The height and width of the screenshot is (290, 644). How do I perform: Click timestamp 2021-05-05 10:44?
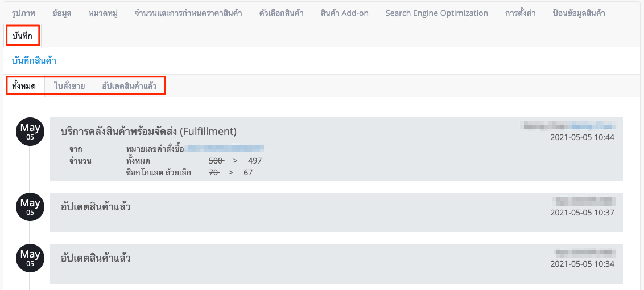582,137
